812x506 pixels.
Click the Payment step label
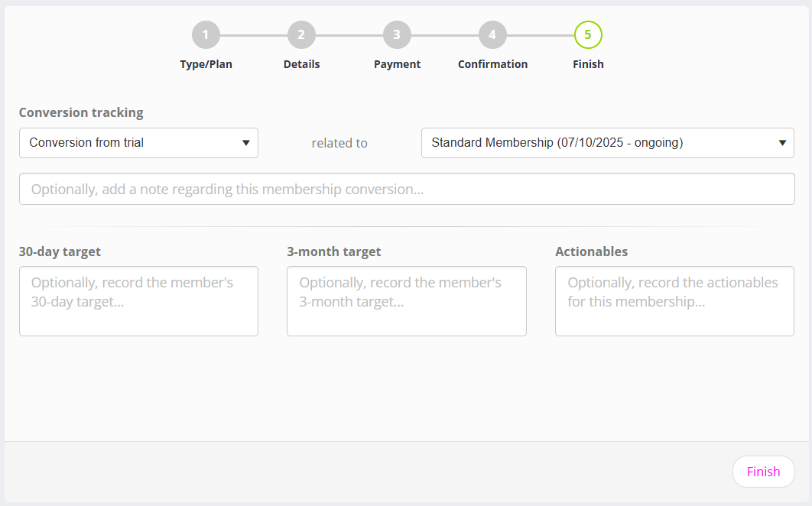(397, 64)
